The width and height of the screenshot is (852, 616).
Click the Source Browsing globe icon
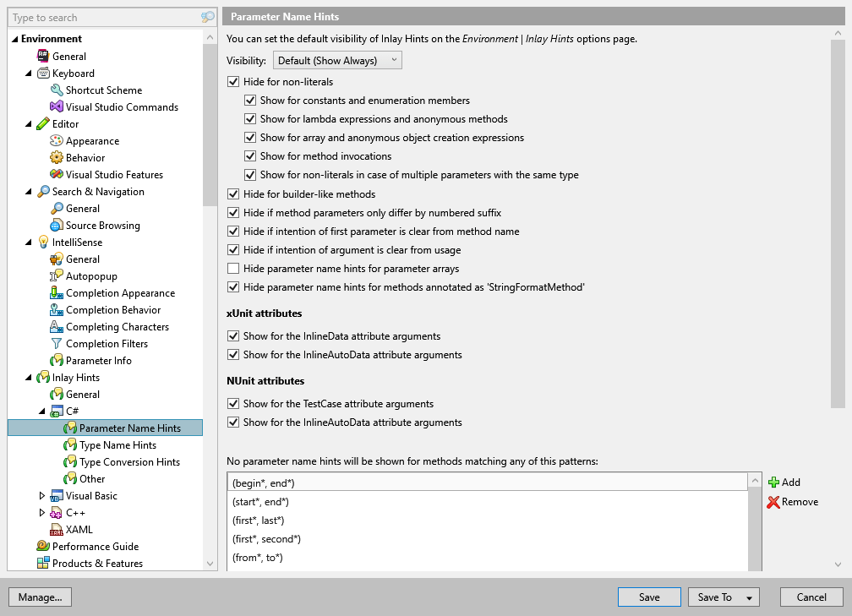57,225
